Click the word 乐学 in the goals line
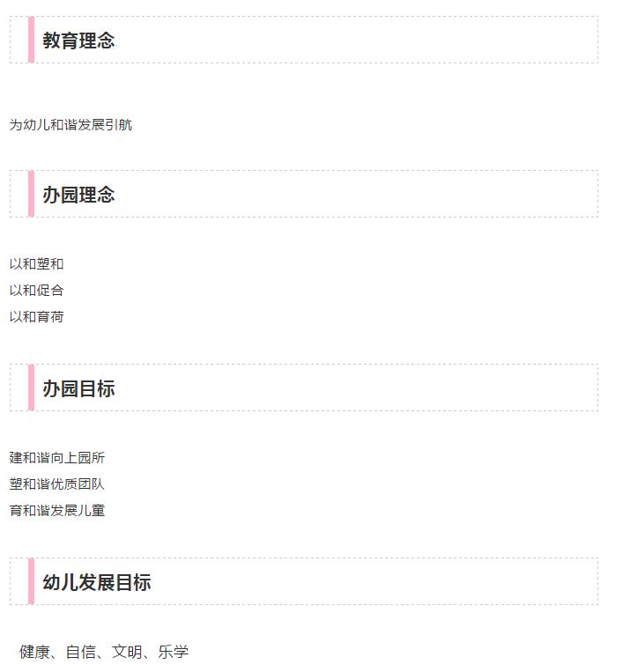The height and width of the screenshot is (672, 638). coord(174,652)
